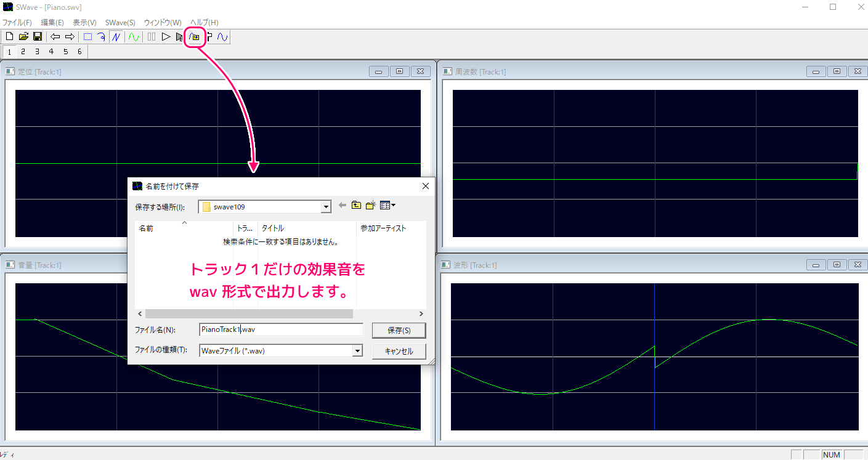Go up one folder level icon
The width and height of the screenshot is (868, 460).
coord(357,205)
